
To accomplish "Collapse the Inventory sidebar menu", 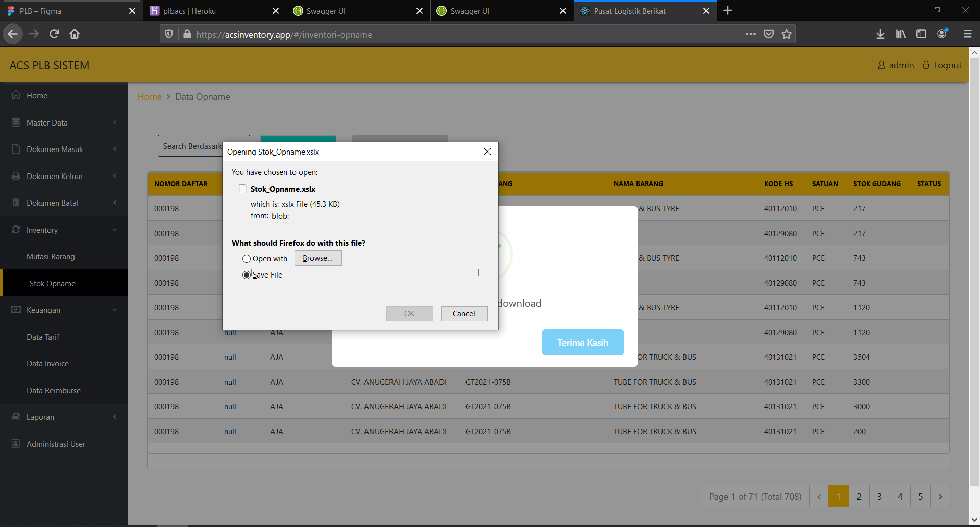I will (x=64, y=230).
